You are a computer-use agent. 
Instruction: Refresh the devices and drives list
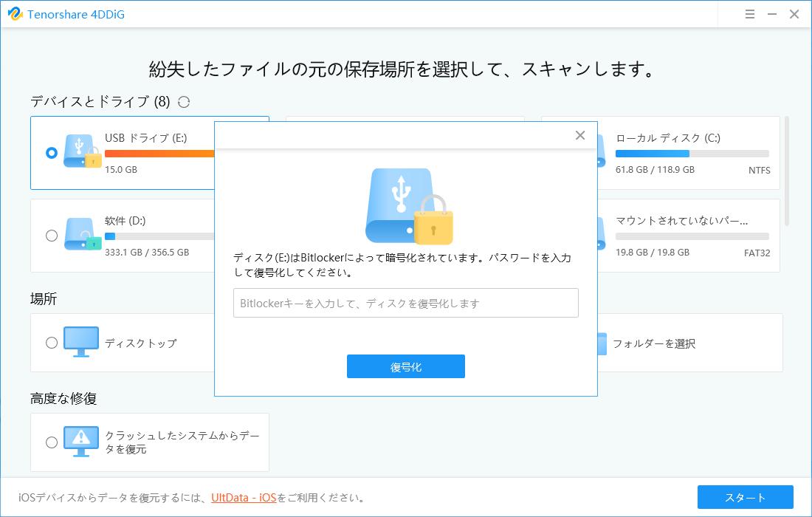point(184,102)
